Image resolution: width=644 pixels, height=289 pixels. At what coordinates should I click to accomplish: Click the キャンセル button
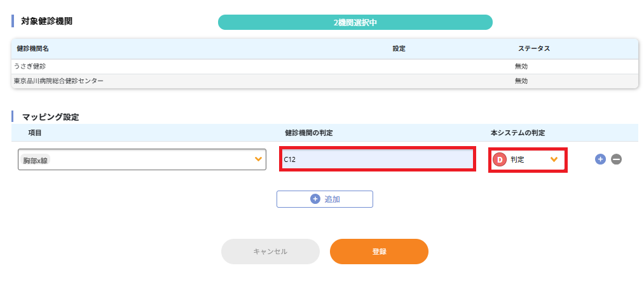[270, 252]
